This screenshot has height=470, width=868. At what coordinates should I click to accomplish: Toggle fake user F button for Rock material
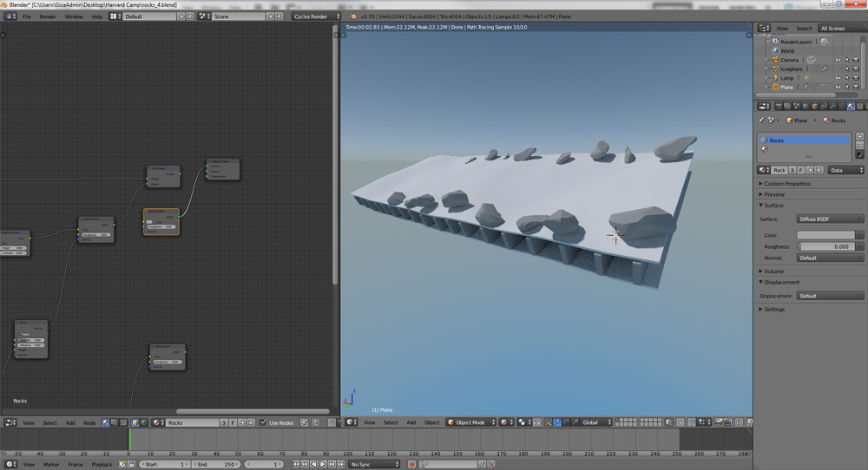800,170
